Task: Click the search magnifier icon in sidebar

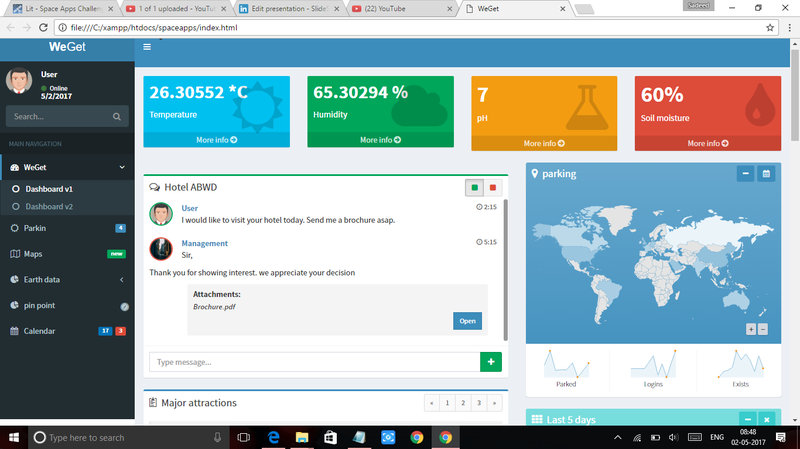Action: pos(117,117)
